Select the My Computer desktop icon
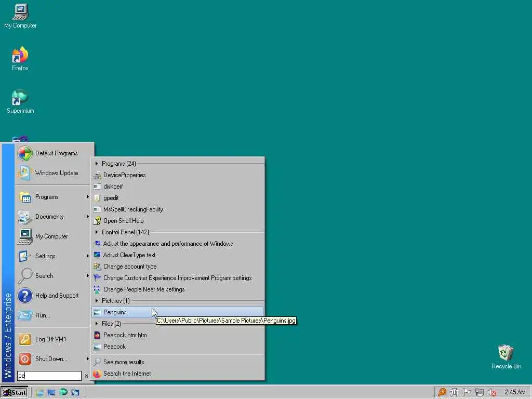The width and height of the screenshot is (532, 399). (20, 16)
